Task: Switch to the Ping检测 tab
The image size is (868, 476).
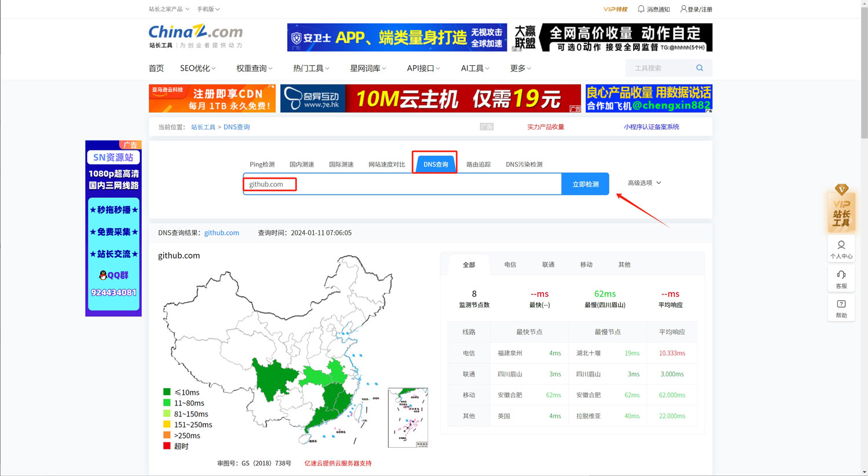Action: (x=262, y=164)
